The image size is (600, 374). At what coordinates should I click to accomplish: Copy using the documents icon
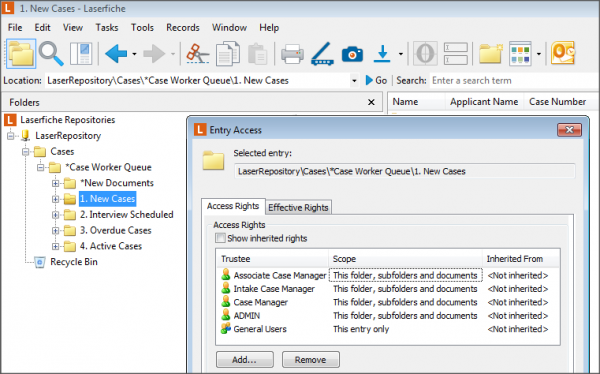point(228,54)
